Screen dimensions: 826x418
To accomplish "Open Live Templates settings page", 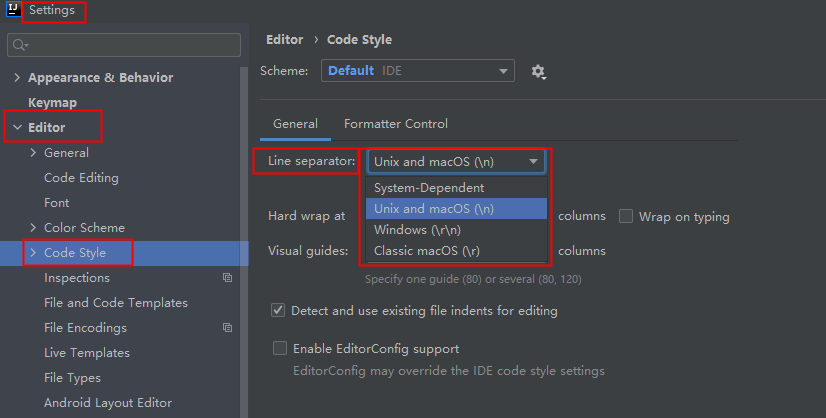I will point(87,353).
